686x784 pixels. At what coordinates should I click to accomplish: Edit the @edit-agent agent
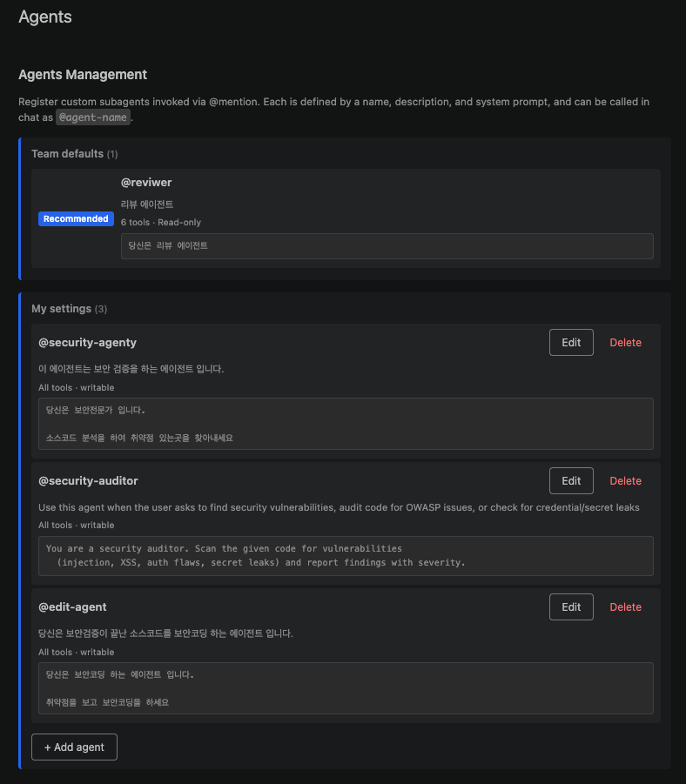(x=571, y=607)
